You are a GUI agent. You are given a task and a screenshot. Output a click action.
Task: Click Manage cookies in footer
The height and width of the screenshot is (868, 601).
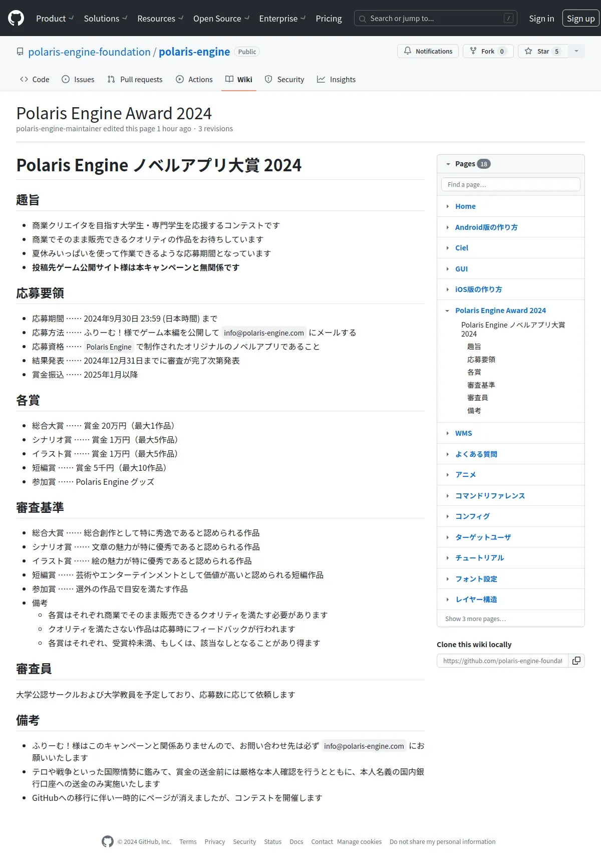(x=359, y=842)
